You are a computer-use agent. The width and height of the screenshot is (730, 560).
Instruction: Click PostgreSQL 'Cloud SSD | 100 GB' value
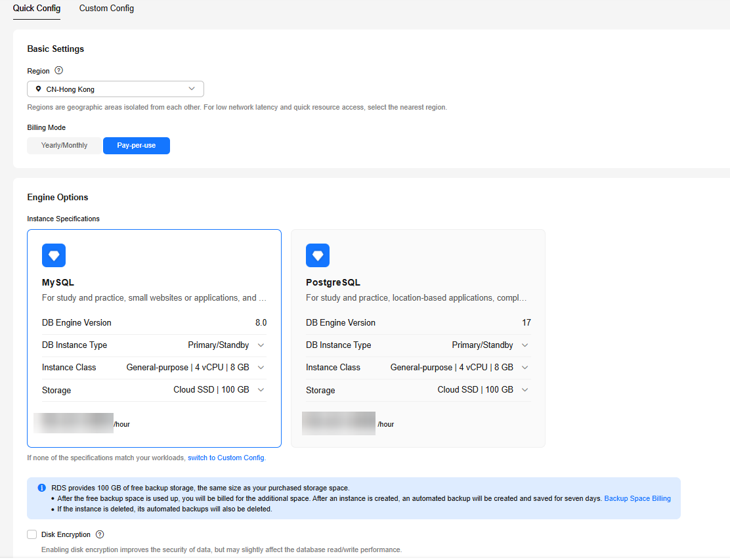pyautogui.click(x=475, y=389)
